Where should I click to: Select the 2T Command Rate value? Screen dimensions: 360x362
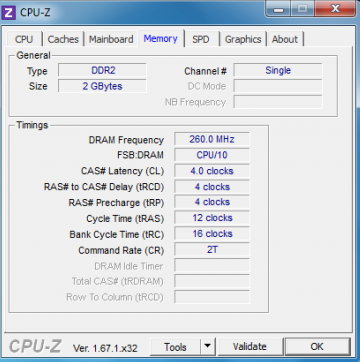click(x=212, y=250)
